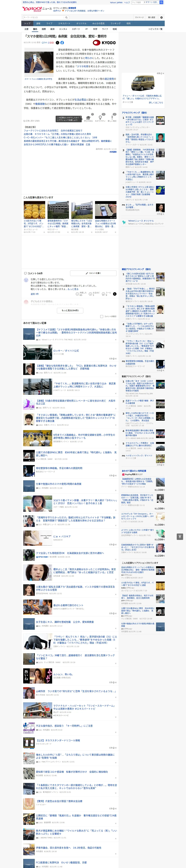Click the 記事に関する報告 link

32,121
